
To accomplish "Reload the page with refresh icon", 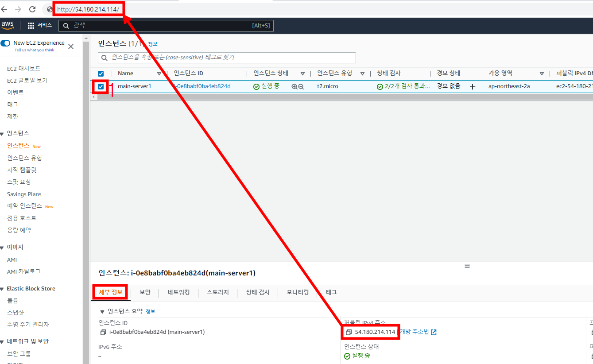I will click(32, 9).
